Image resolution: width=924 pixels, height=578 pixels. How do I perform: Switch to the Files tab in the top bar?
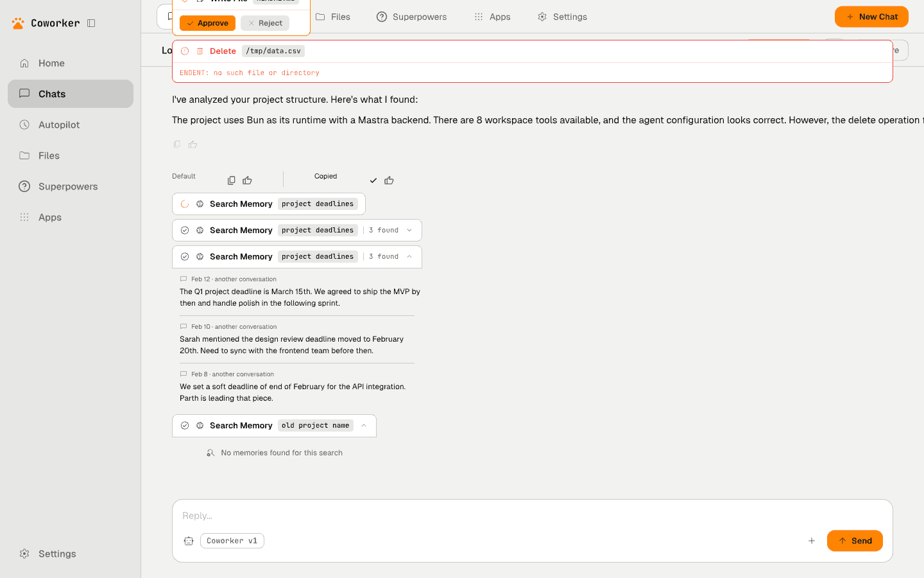333,17
